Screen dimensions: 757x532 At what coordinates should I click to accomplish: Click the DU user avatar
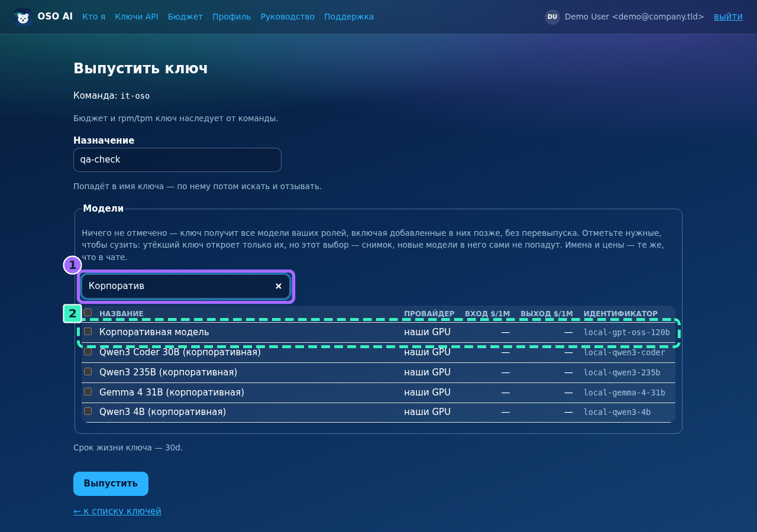(552, 17)
